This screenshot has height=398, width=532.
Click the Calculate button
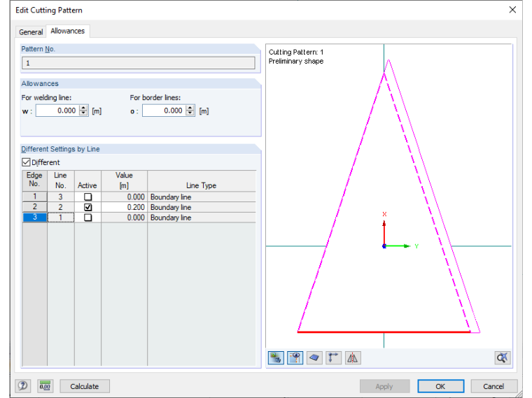(85, 386)
